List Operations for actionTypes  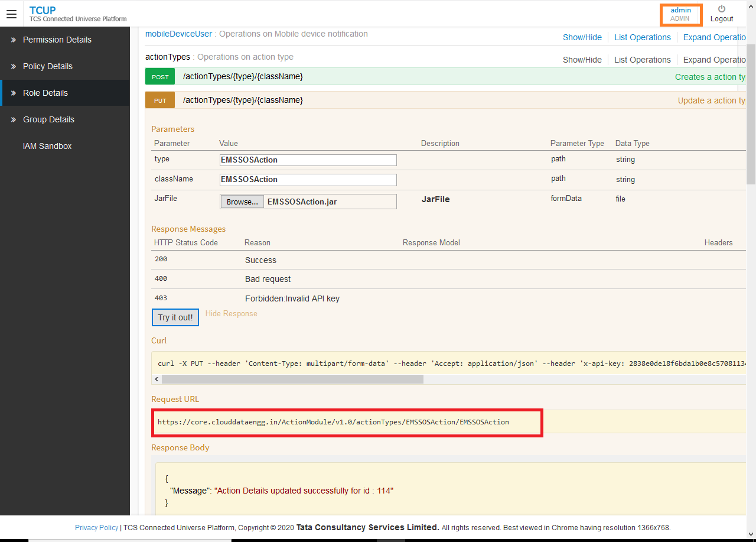click(x=643, y=60)
